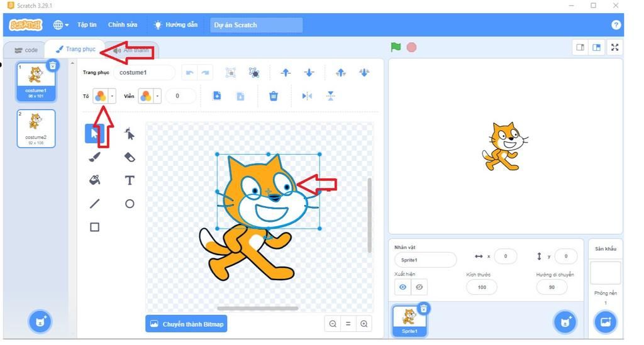The image size is (644, 345).
Task: Select the Reshape tool
Action: (130, 134)
